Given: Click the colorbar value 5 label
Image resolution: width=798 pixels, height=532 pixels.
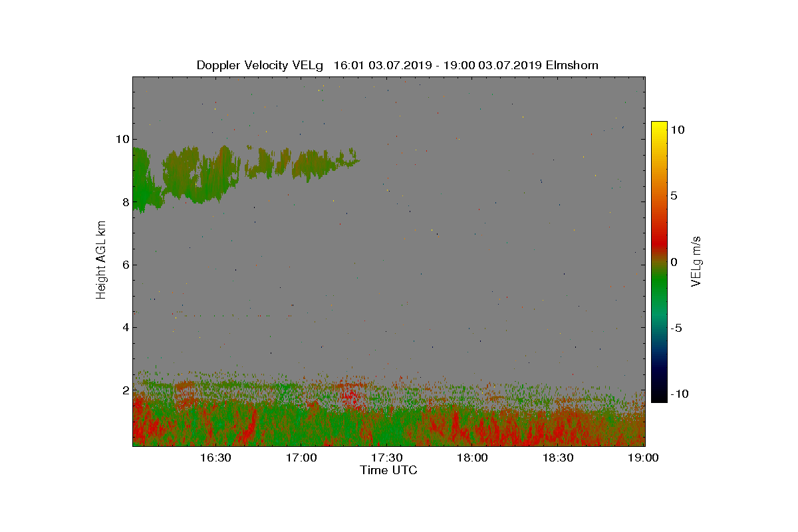Looking at the screenshot, I should click(x=674, y=196).
